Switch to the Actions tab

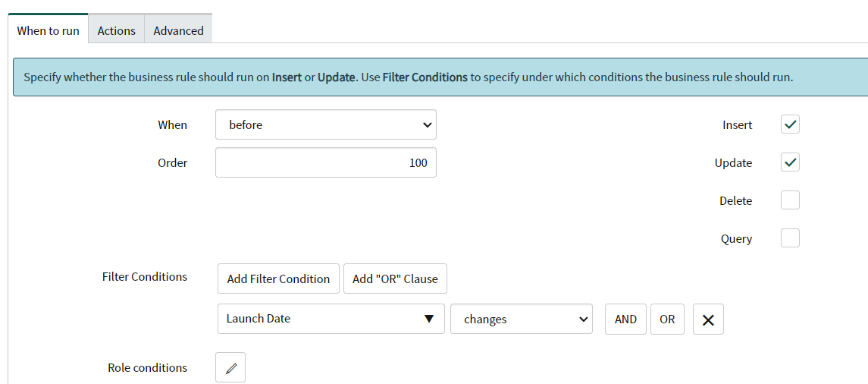117,31
